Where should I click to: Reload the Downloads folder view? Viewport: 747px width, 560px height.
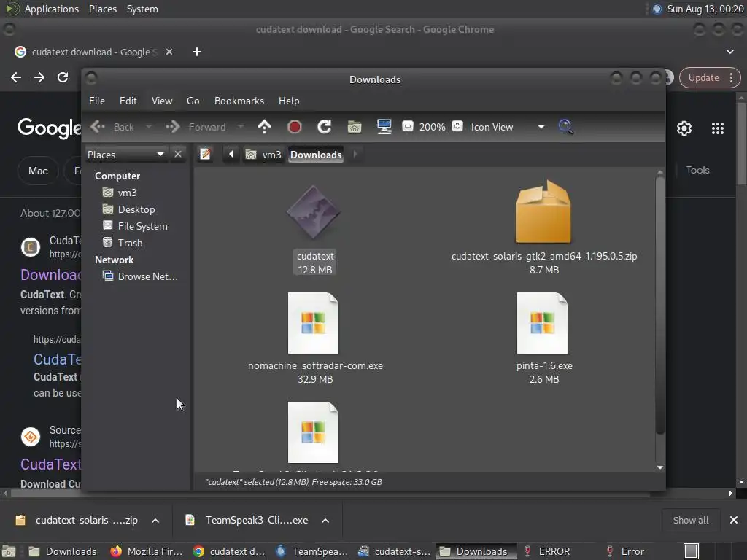pos(325,127)
